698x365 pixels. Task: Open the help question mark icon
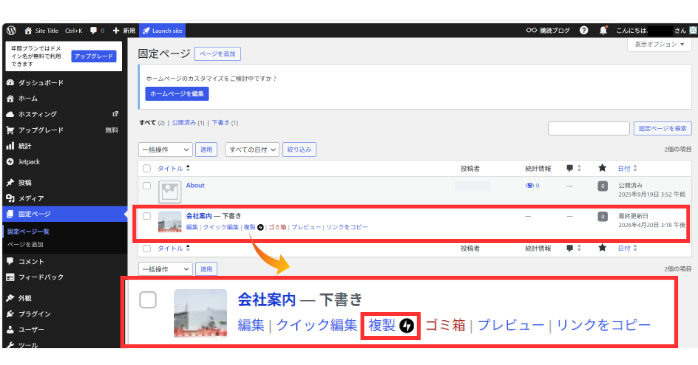pyautogui.click(x=584, y=31)
